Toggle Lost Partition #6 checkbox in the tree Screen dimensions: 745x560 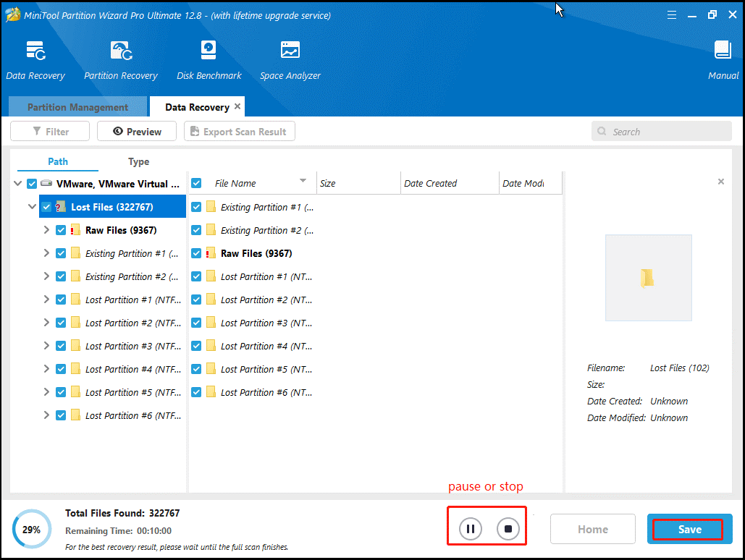click(x=61, y=415)
